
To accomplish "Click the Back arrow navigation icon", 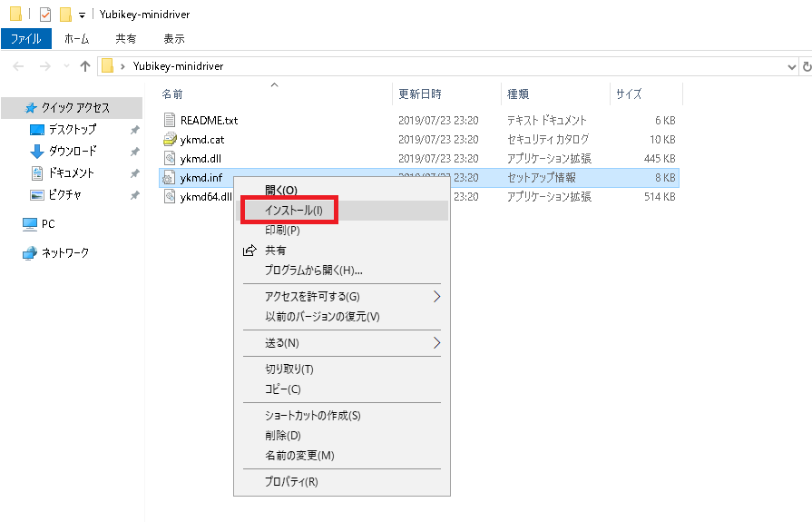I will [x=19, y=66].
